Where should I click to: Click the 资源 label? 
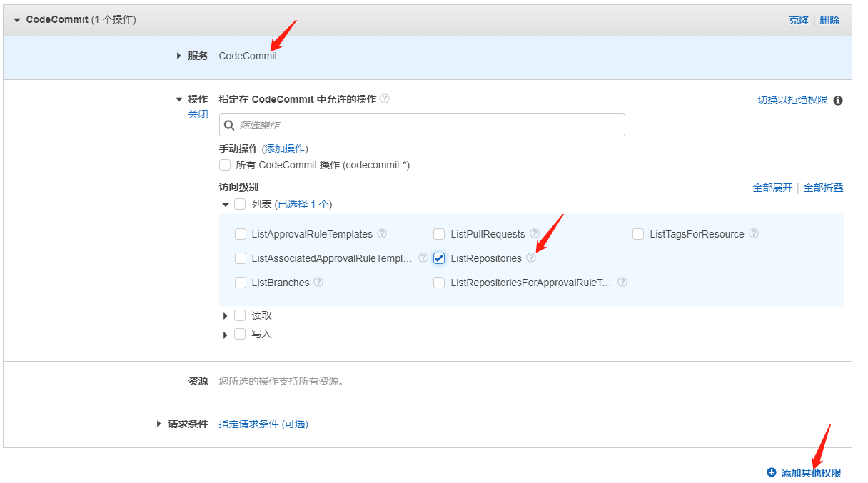[x=198, y=381]
